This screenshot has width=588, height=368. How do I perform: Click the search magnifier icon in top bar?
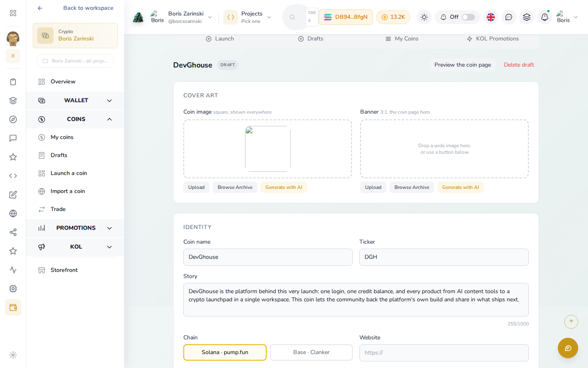point(292,17)
